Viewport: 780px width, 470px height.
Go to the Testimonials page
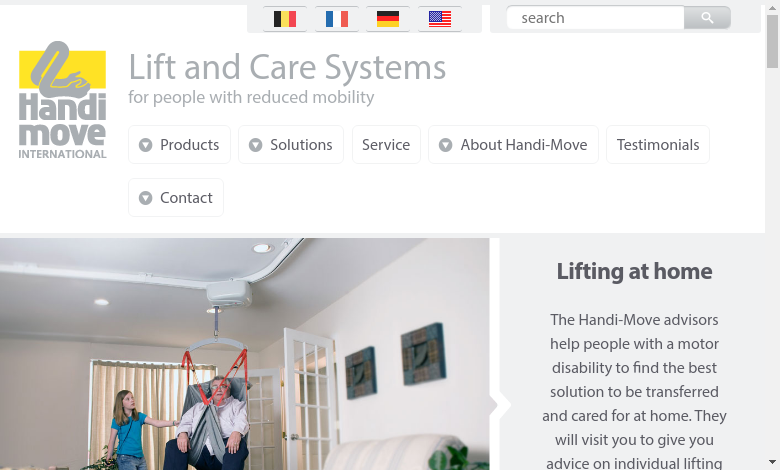(x=658, y=145)
